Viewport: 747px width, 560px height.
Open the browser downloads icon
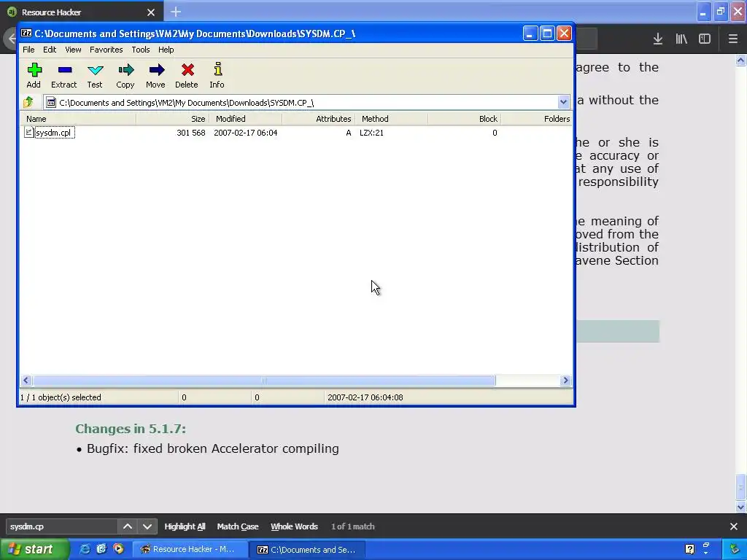point(658,39)
